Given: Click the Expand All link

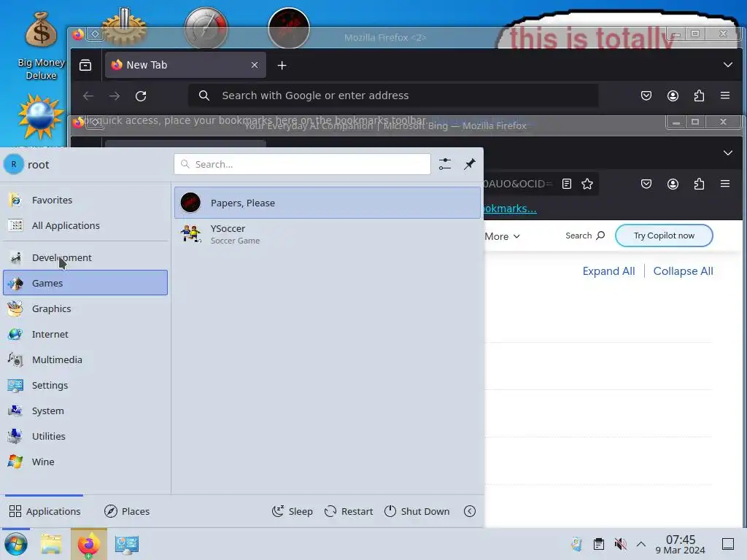Looking at the screenshot, I should (x=608, y=271).
